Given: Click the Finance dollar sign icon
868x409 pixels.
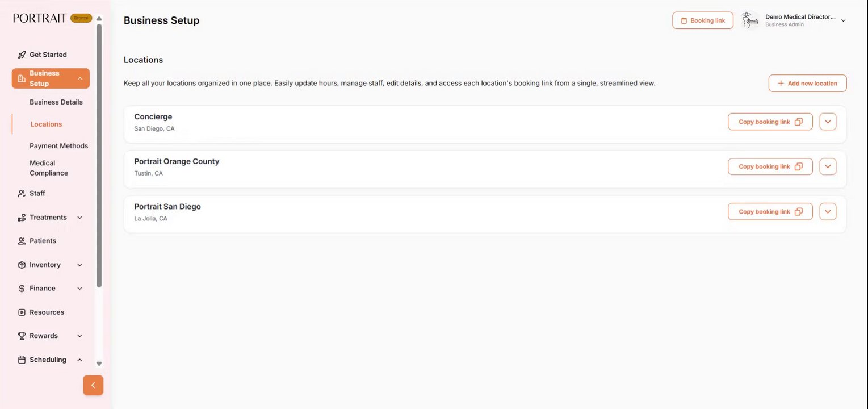Looking at the screenshot, I should coord(22,289).
